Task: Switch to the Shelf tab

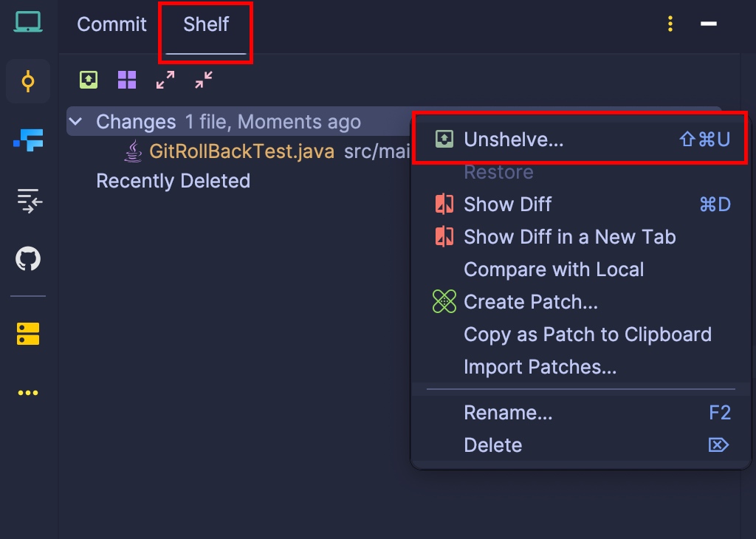Action: [x=206, y=24]
